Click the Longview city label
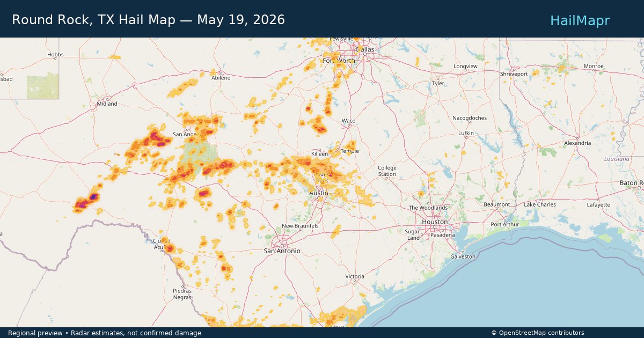The width and height of the screenshot is (644, 338). pyautogui.click(x=465, y=67)
